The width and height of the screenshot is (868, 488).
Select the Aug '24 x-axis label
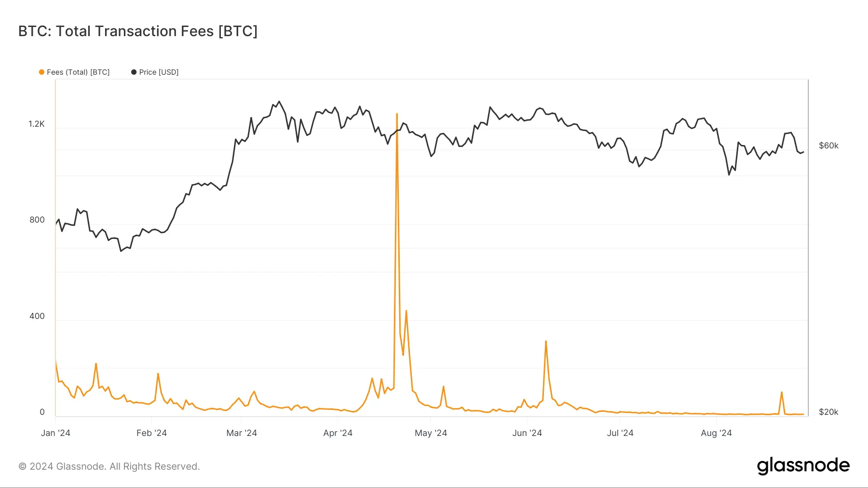(716, 433)
